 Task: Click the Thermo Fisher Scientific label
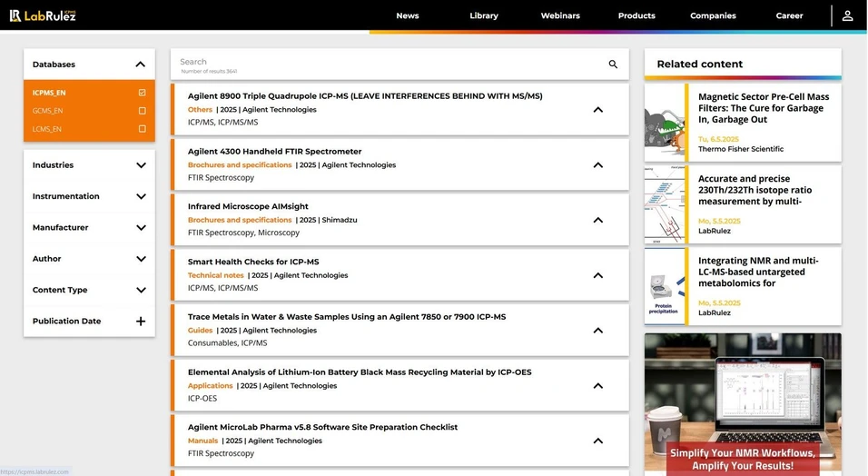click(x=741, y=149)
